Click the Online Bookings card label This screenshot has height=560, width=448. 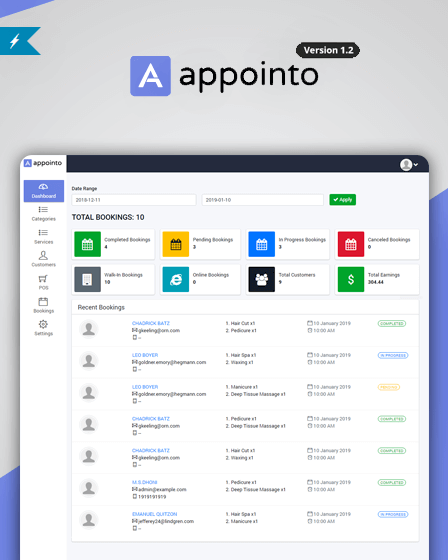[211, 275]
